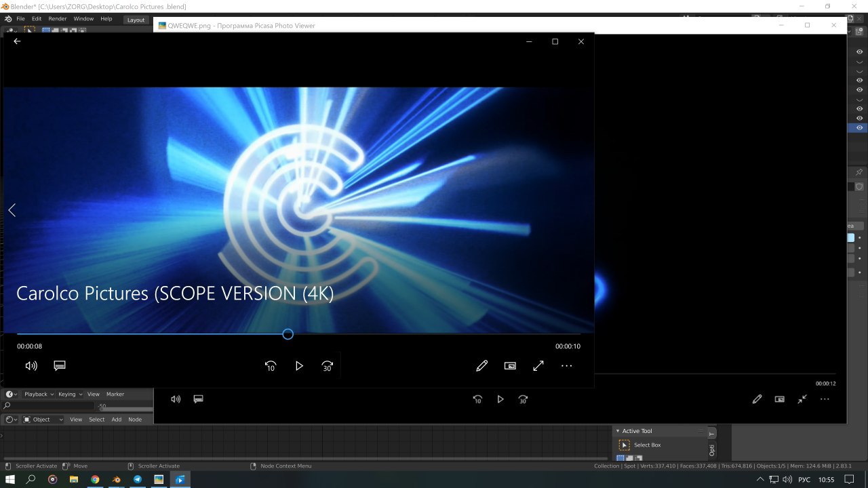Open the T sidebar tab in node editor
Screen dimensions: 868x488
(711, 434)
